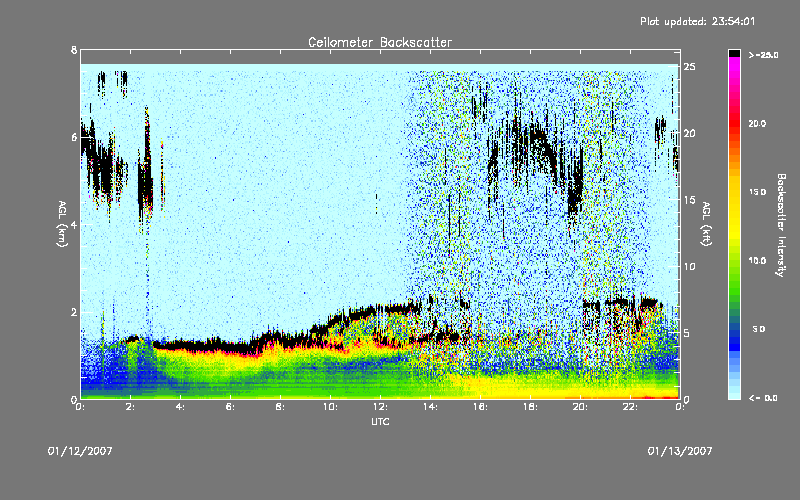Click the "25" tick on kft axis

pyautogui.click(x=689, y=67)
